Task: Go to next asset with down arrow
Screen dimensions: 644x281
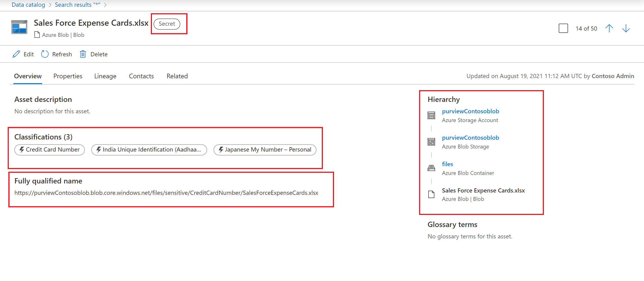Action: [x=625, y=28]
